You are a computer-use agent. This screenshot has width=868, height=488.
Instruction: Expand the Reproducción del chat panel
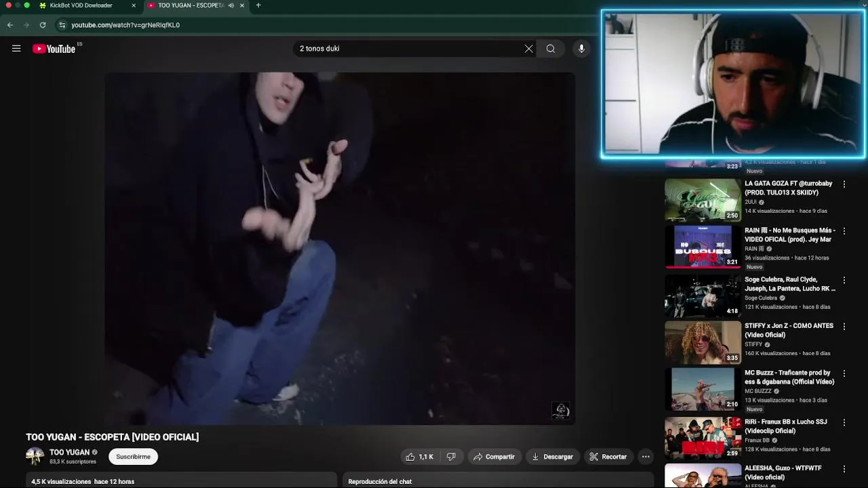point(498,481)
